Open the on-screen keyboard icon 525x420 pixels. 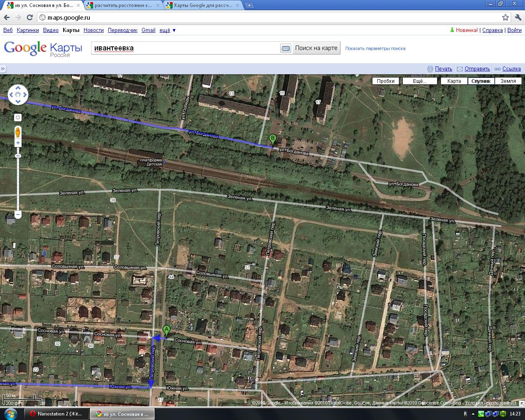point(286,48)
